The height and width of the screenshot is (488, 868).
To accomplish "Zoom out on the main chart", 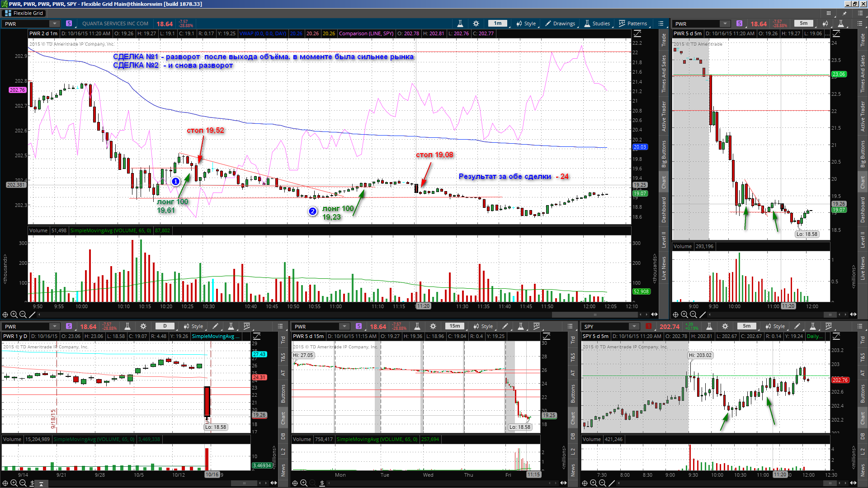I will click(23, 314).
